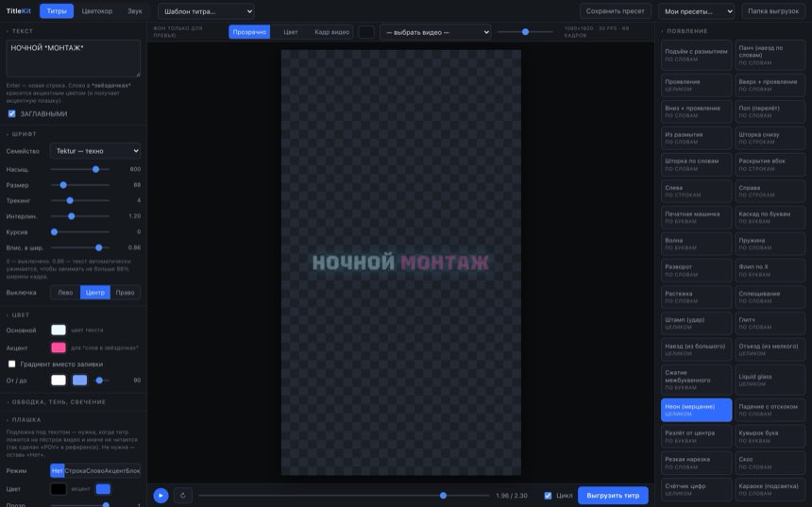Image resolution: width=812 pixels, height=507 pixels.
Task: Collapse the Текст section header
Action: tap(23, 31)
